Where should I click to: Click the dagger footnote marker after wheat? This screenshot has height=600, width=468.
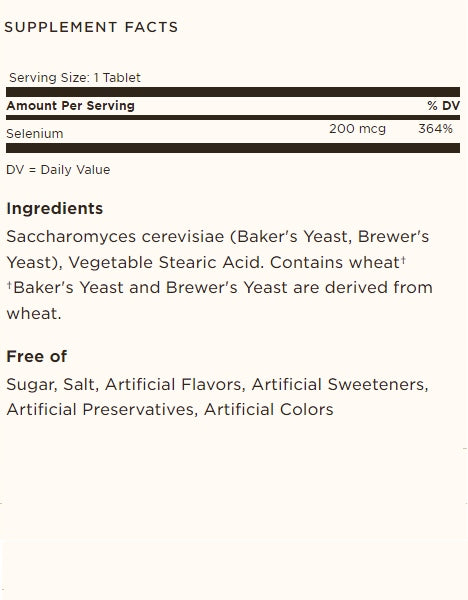click(x=403, y=260)
